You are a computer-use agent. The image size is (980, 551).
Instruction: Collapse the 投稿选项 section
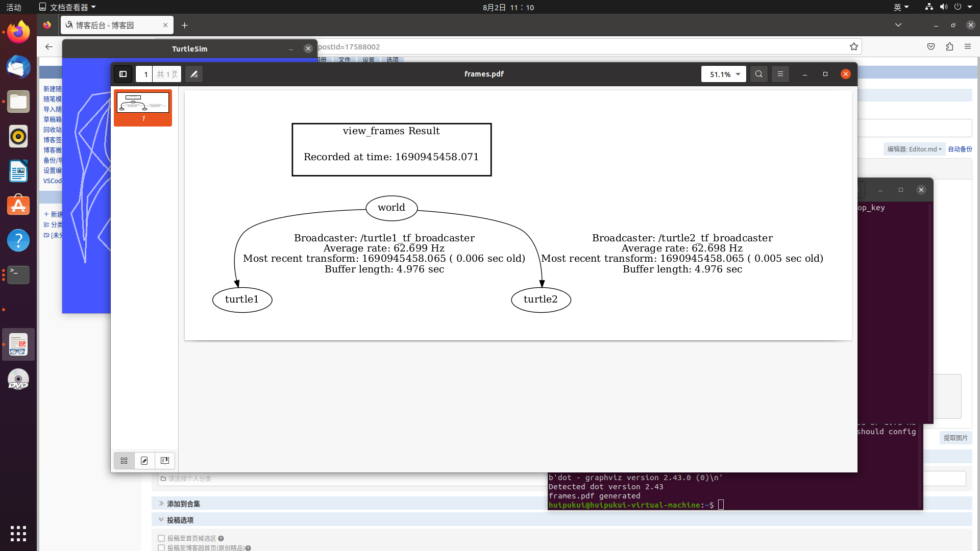[x=180, y=520]
